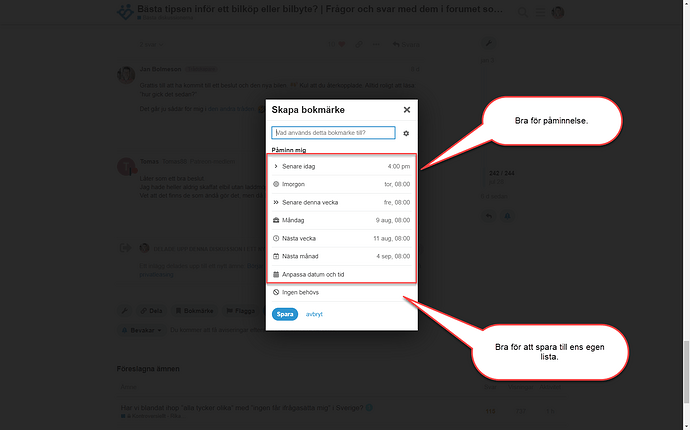690x430 pixels.
Task: Expand the Bevakar notification dropdown
Action: click(142, 329)
